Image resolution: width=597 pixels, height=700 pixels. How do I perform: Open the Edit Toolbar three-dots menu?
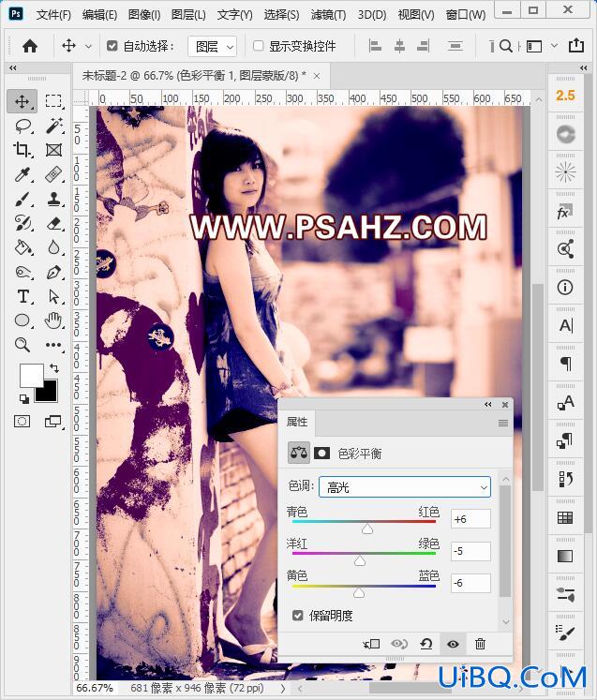pyautogui.click(x=53, y=345)
